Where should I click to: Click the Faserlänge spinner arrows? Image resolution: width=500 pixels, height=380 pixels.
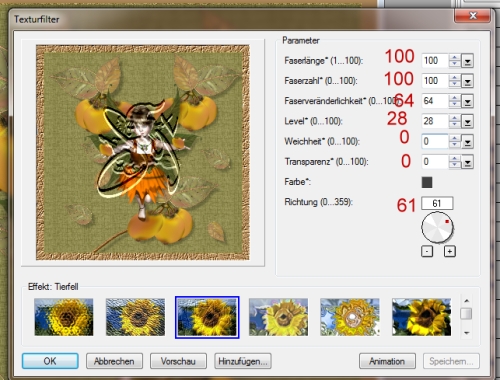click(454, 61)
